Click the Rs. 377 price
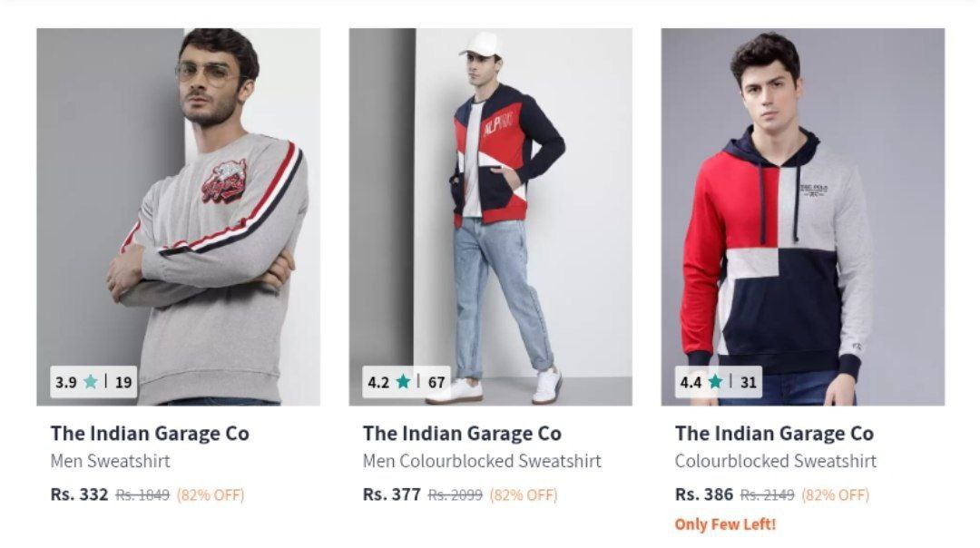The image size is (980, 548). point(392,494)
